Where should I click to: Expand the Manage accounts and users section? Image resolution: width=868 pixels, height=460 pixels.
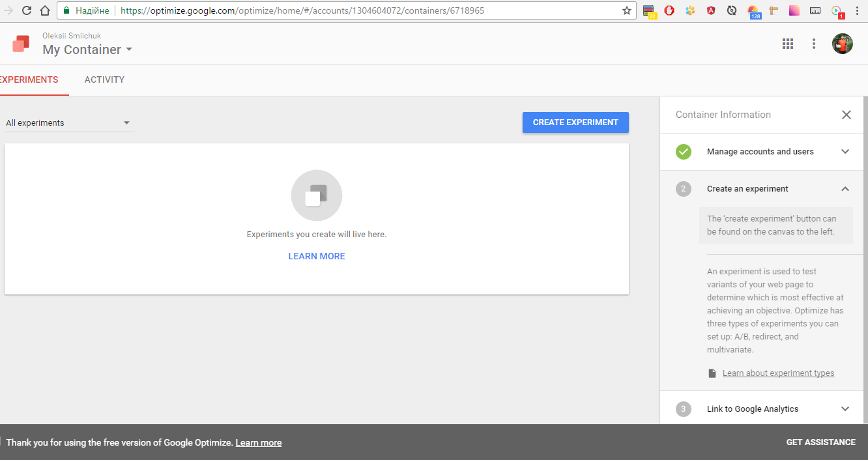(845, 152)
